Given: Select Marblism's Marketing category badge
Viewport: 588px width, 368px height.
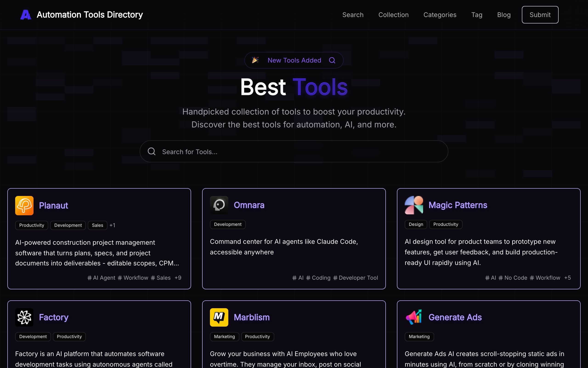Looking at the screenshot, I should tap(224, 336).
